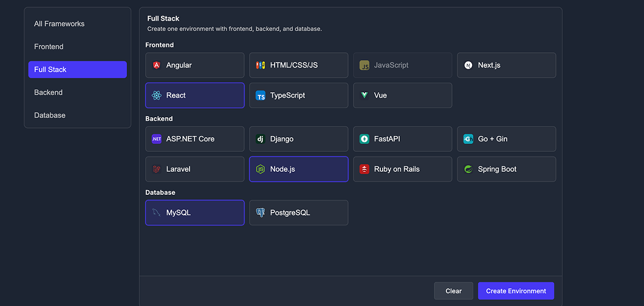Click the ASP.NET Core .NET icon
The image size is (644, 306).
point(156,139)
